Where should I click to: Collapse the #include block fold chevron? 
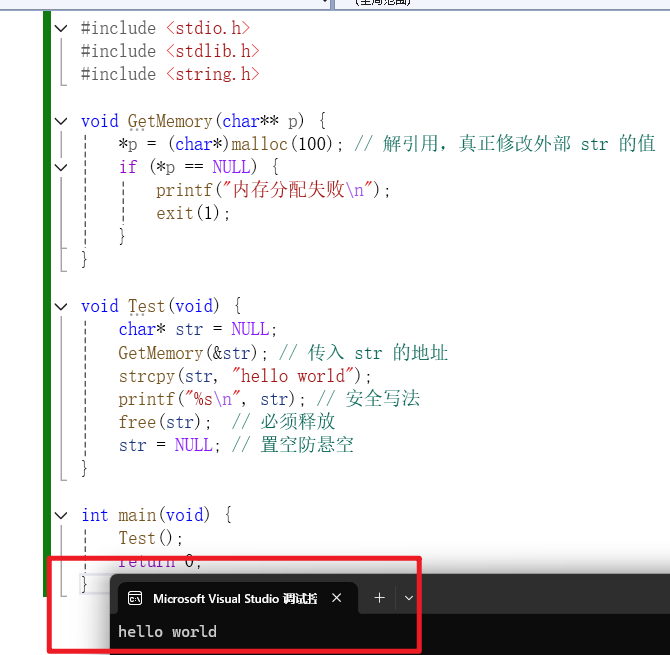pyautogui.click(x=61, y=29)
